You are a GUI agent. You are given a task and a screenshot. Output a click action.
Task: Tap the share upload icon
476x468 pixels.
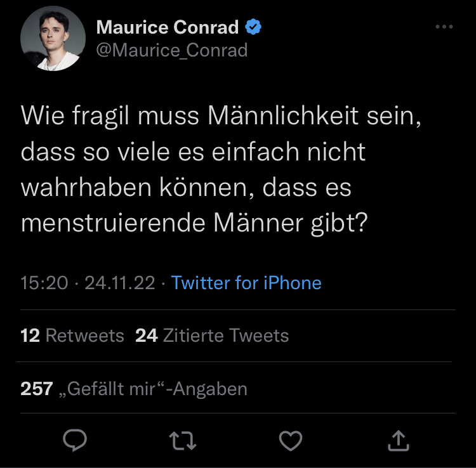click(399, 440)
